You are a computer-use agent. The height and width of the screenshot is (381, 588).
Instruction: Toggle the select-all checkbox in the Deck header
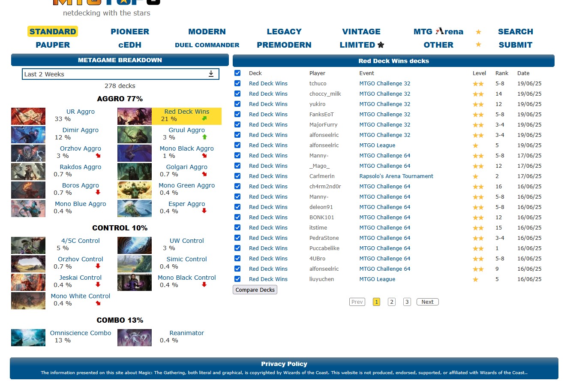coord(237,73)
